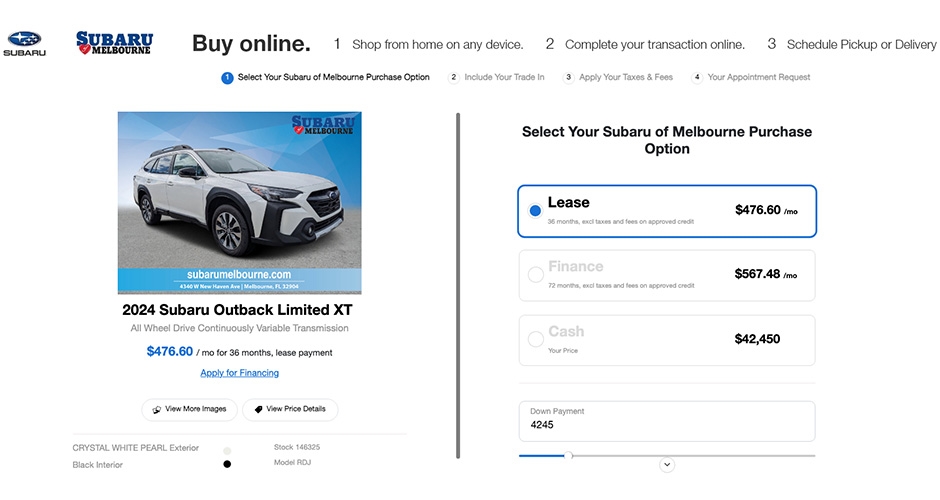Click the down payment slider handle
The height and width of the screenshot is (500, 940).
pyautogui.click(x=568, y=456)
